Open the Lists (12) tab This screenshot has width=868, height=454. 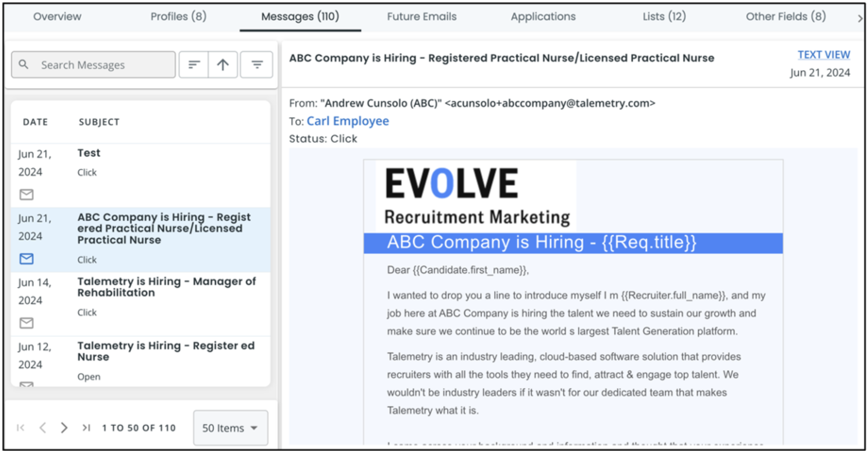(x=664, y=16)
